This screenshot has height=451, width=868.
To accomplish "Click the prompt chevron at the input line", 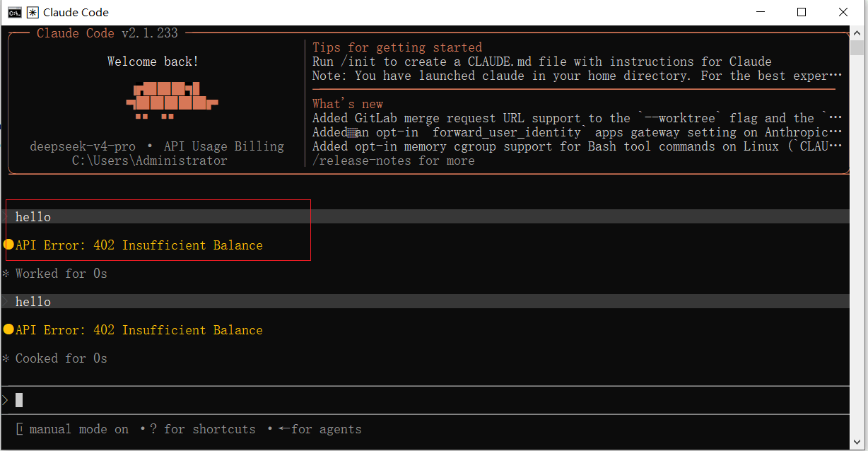I will (x=5, y=400).
